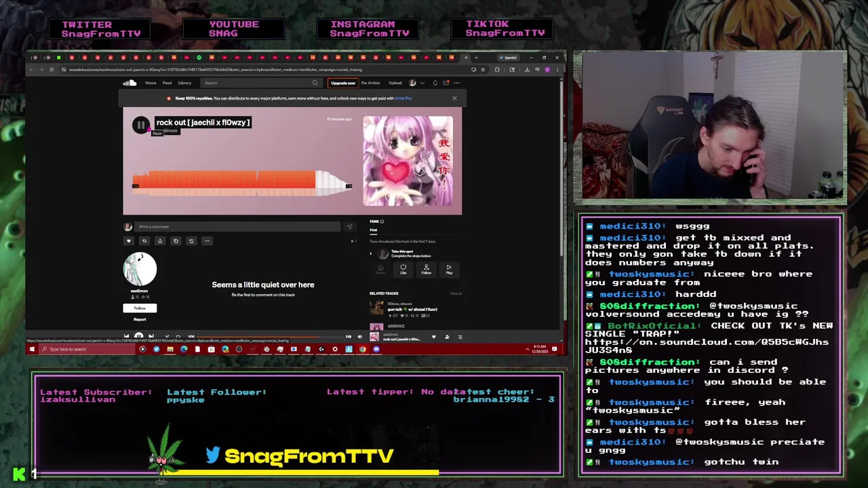Open the Library menu item
868x488 pixels.
pos(184,83)
